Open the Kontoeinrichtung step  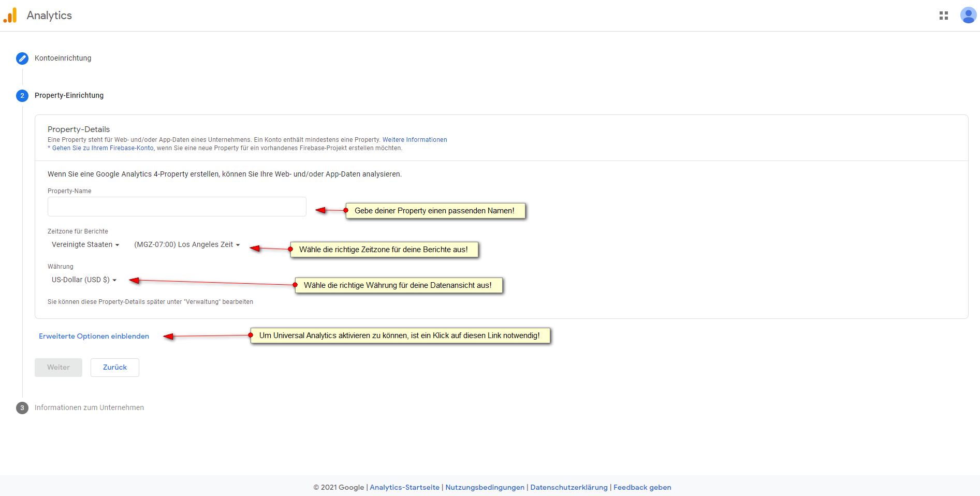(x=63, y=58)
